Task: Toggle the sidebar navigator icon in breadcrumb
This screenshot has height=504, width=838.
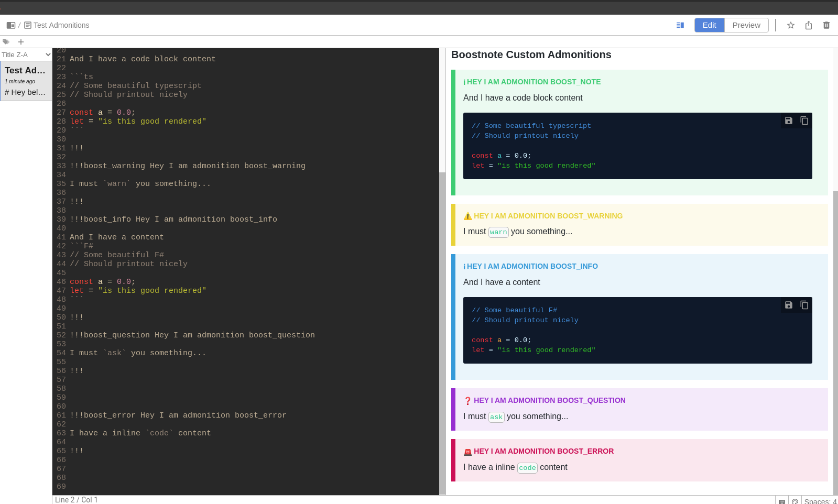Action: coord(11,25)
